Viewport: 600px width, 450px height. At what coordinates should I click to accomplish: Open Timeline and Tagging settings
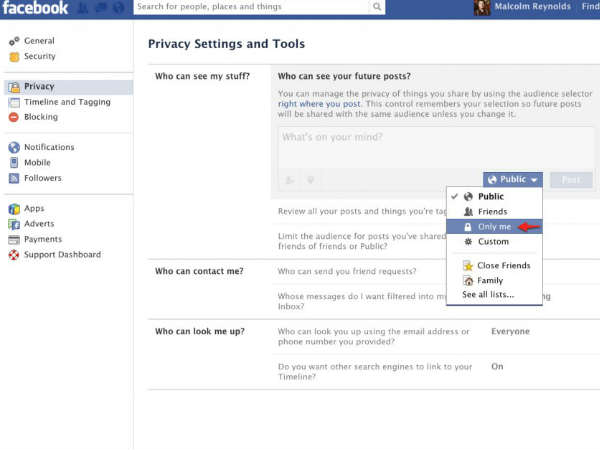pos(67,102)
